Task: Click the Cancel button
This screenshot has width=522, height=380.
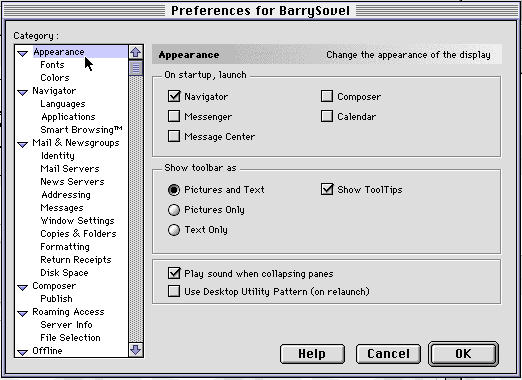Action: click(388, 354)
